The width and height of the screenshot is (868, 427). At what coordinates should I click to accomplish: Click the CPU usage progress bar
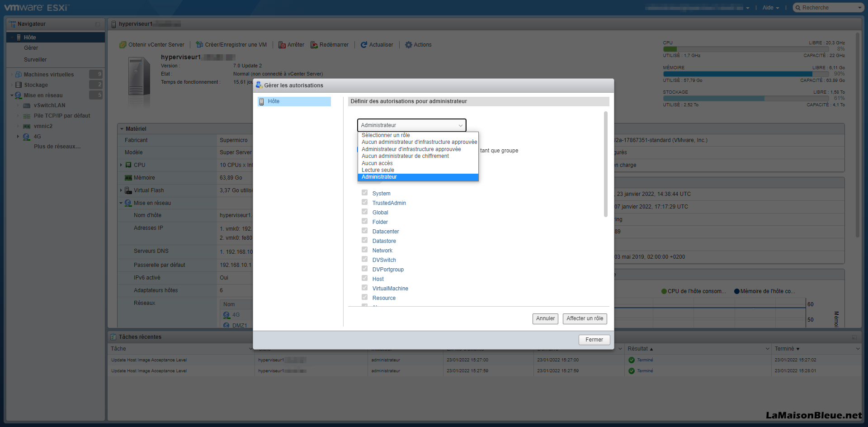tap(746, 49)
